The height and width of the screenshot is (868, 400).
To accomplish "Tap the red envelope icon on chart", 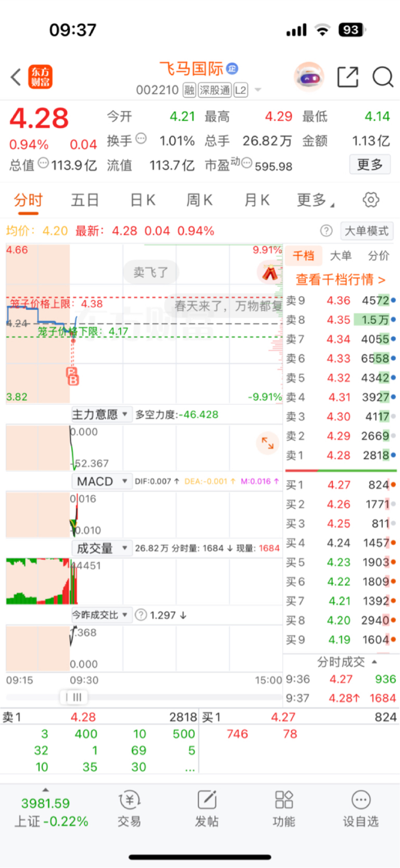I will tap(269, 272).
